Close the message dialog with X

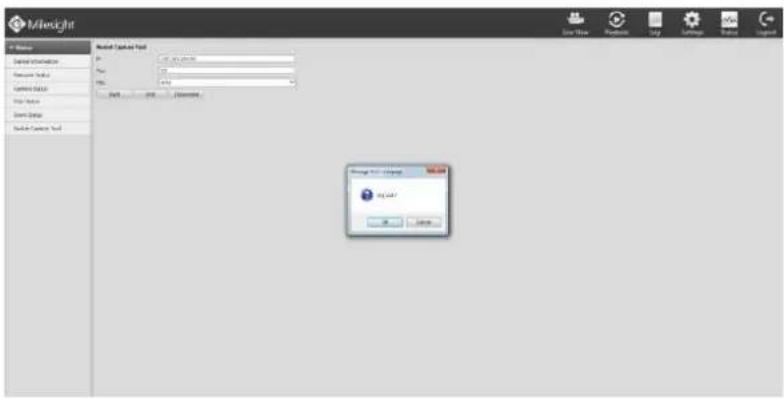(436, 172)
